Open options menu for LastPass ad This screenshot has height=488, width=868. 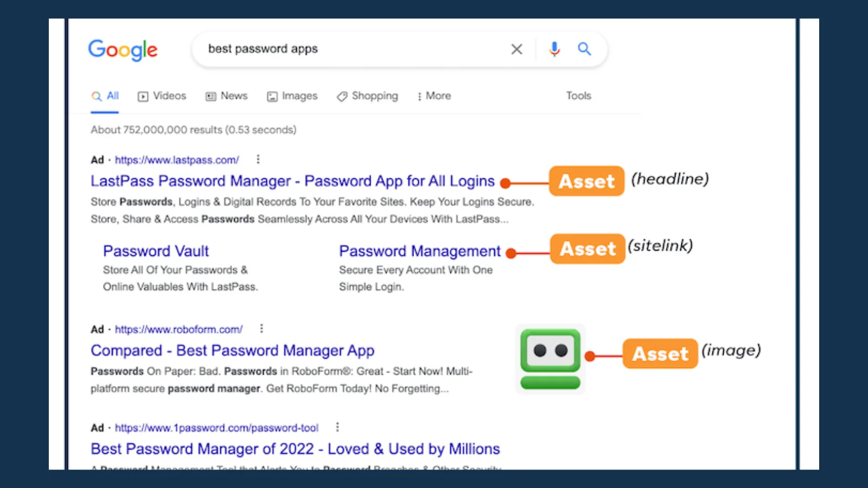tap(258, 159)
